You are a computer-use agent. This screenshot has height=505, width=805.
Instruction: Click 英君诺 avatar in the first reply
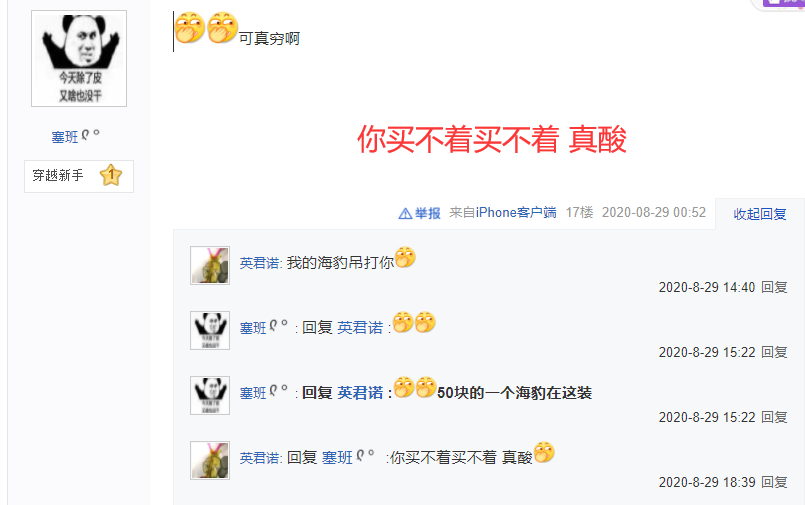[210, 265]
